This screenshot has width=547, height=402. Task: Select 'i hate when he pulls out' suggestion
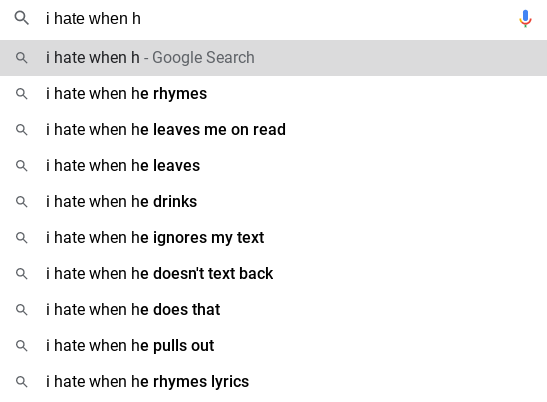pos(274,345)
